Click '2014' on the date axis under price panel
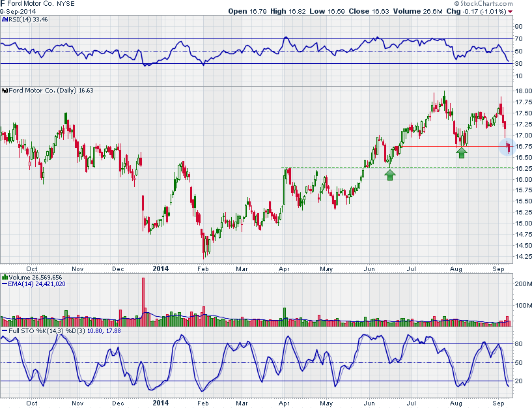This screenshot has height=408, width=532. point(160,269)
